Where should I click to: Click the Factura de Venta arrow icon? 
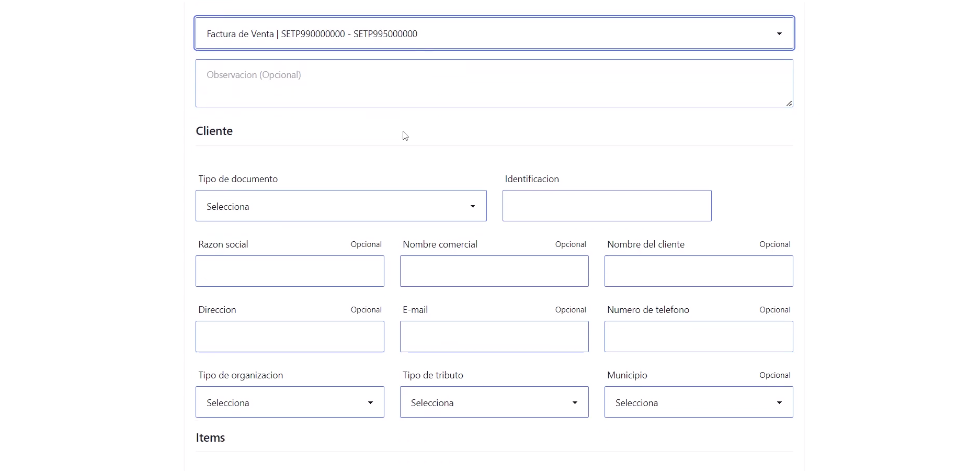click(779, 33)
